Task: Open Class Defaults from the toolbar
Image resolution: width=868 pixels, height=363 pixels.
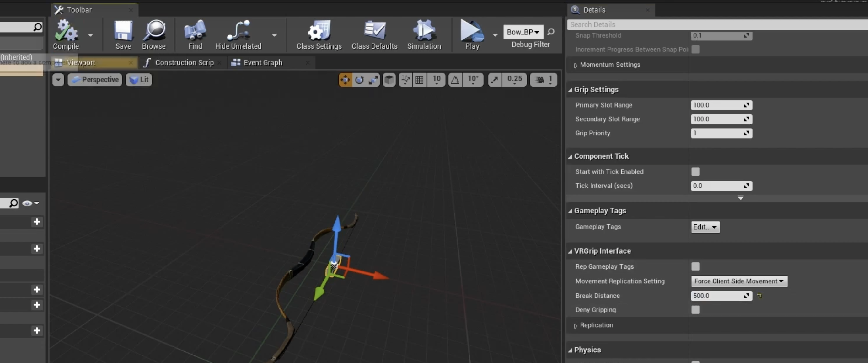Action: pos(374,35)
